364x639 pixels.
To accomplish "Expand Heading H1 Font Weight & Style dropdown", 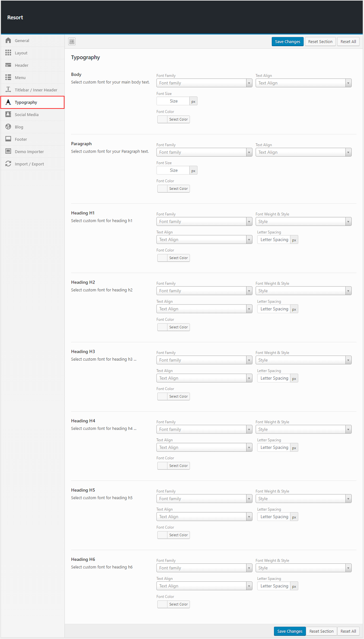I will coord(303,221).
